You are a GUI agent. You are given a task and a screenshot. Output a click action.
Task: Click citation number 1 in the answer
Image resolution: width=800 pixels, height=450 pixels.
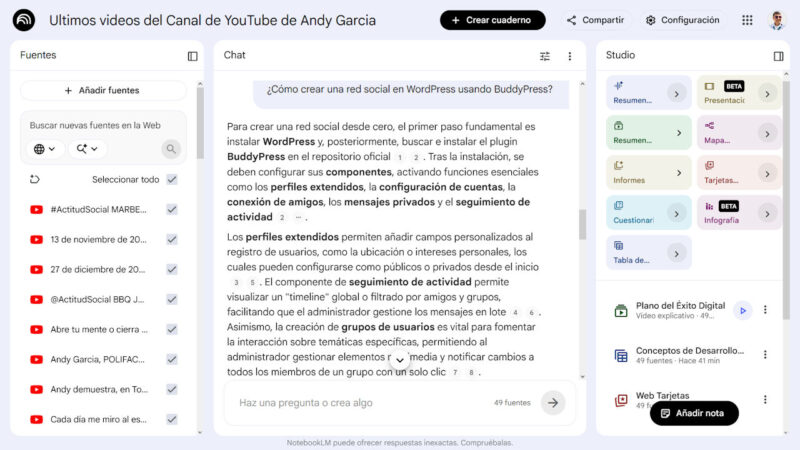[400, 157]
